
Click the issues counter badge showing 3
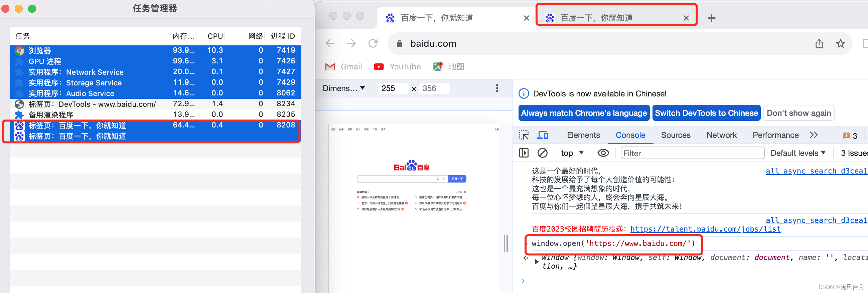tap(850, 135)
